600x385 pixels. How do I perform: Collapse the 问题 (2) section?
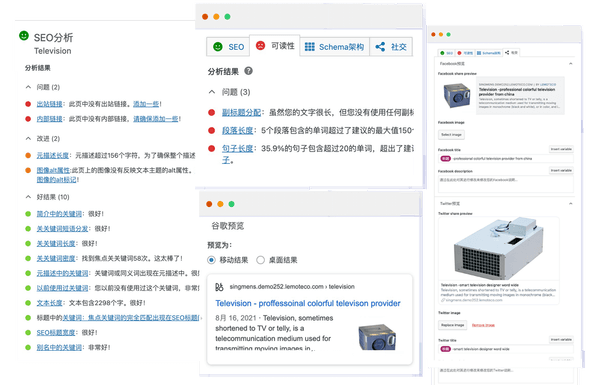(x=28, y=87)
